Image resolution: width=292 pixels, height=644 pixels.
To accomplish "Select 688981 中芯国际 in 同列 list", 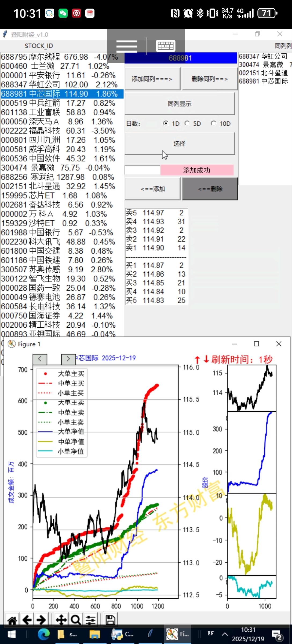I will (265, 81).
